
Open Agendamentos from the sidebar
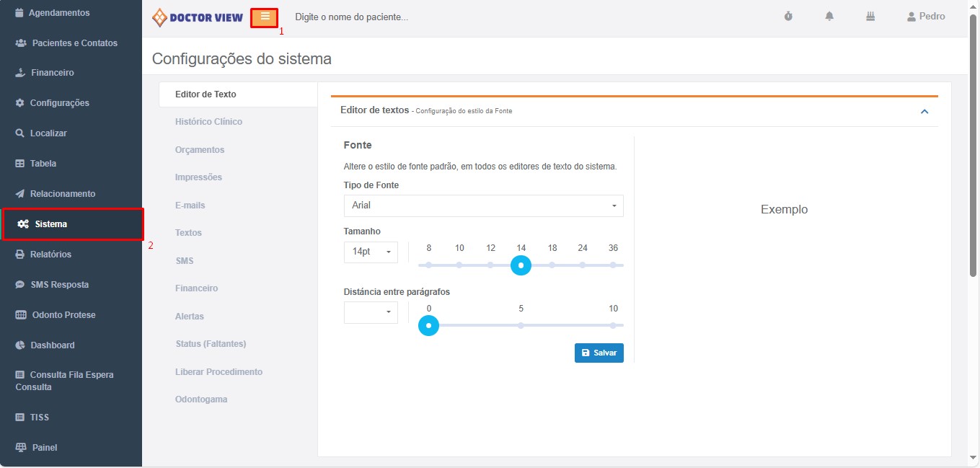point(59,13)
